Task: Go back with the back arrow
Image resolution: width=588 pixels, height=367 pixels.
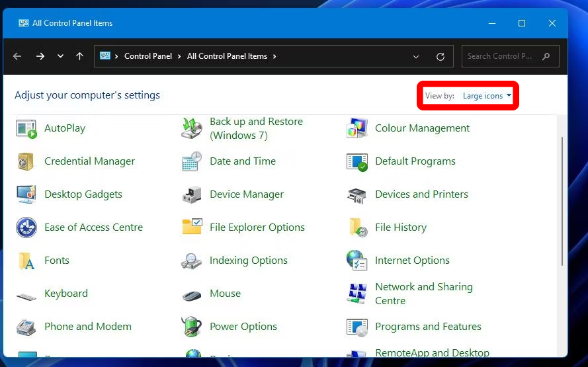Action: tap(17, 56)
